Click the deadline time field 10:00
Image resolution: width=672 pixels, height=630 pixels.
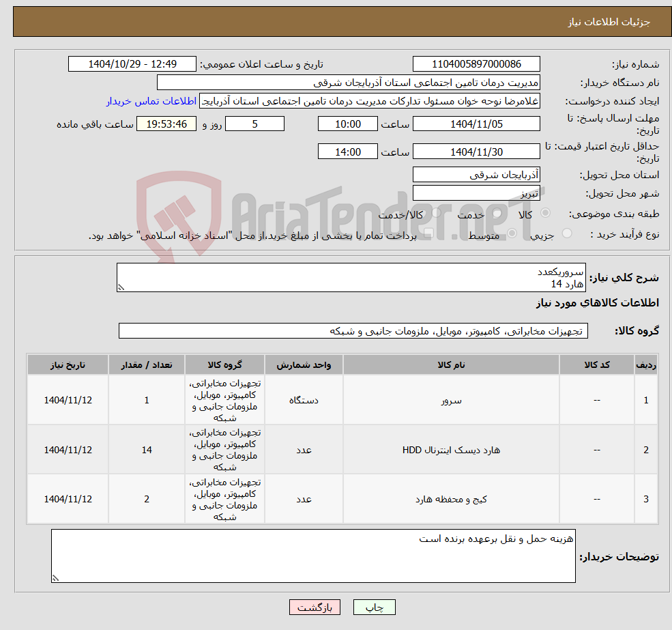tap(347, 124)
